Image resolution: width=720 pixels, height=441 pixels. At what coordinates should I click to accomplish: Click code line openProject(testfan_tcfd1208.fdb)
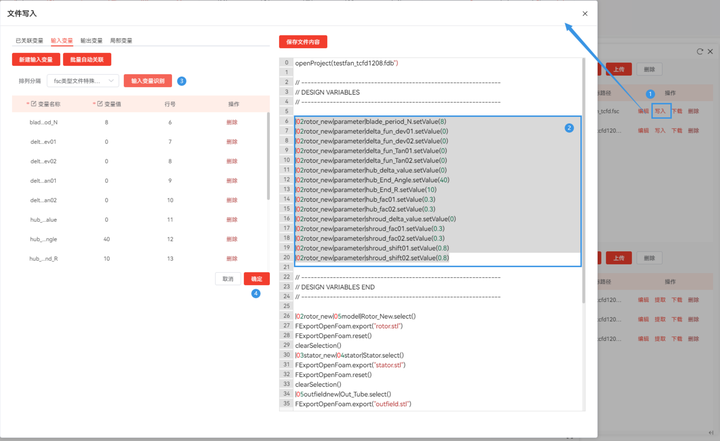coord(347,63)
